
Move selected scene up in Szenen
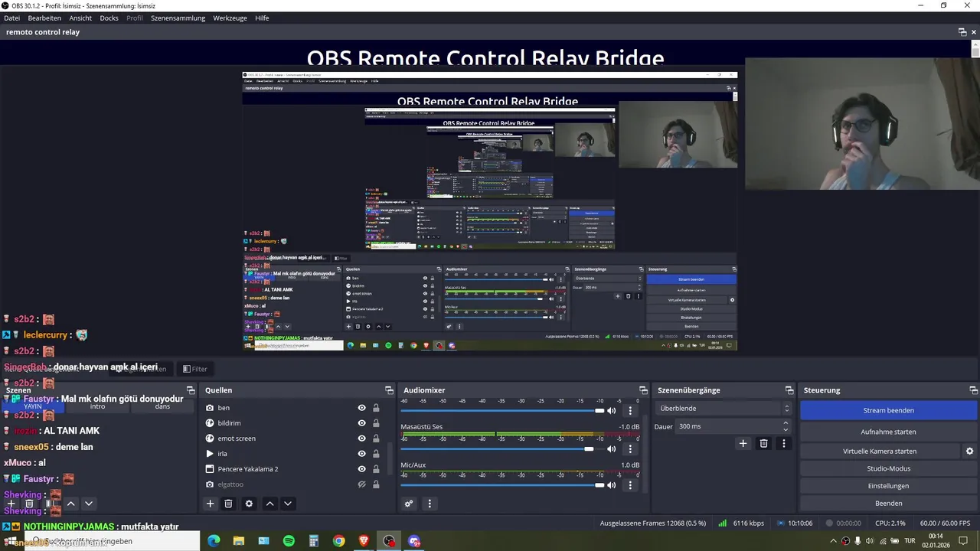70,504
